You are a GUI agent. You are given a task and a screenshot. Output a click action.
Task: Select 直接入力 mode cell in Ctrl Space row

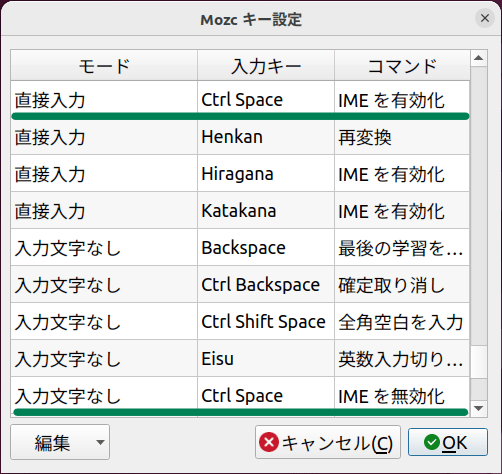click(x=104, y=99)
